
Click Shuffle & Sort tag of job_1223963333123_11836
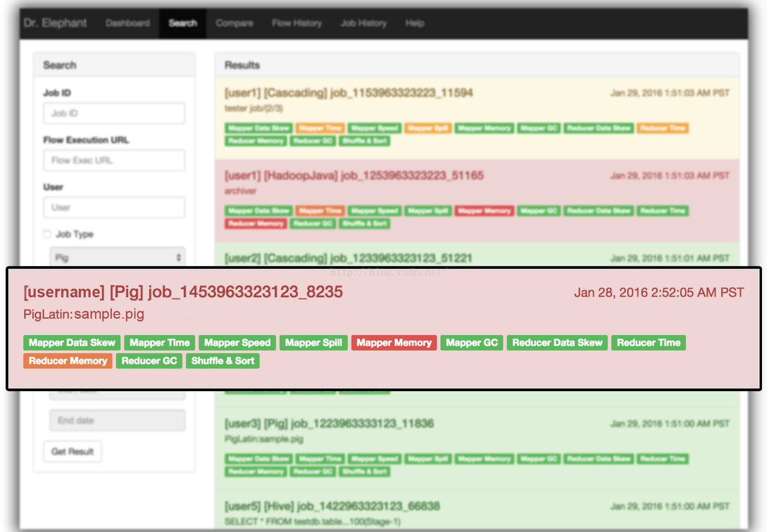[x=365, y=472]
